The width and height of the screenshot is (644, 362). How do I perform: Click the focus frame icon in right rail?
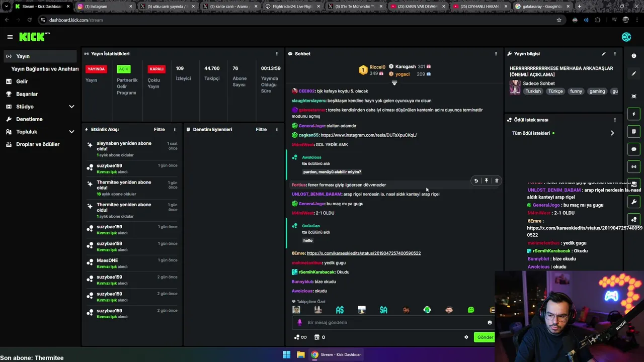tap(634, 96)
